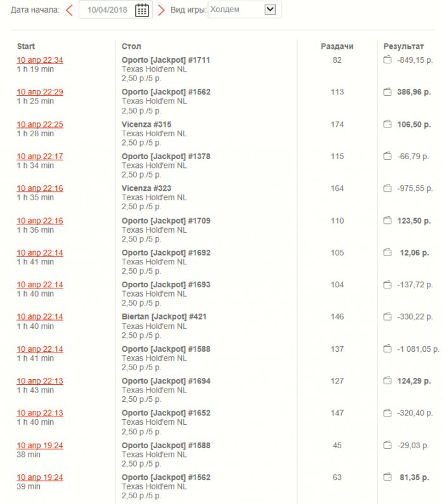Viewport: 444px width, 504px height.
Task: Open session link 10 апр 22:25
Action: point(40,124)
